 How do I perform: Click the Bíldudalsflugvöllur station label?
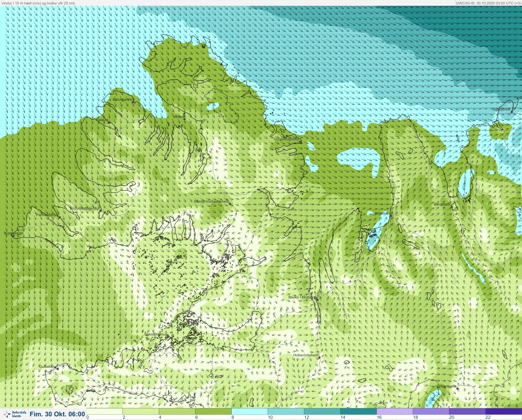84,208
